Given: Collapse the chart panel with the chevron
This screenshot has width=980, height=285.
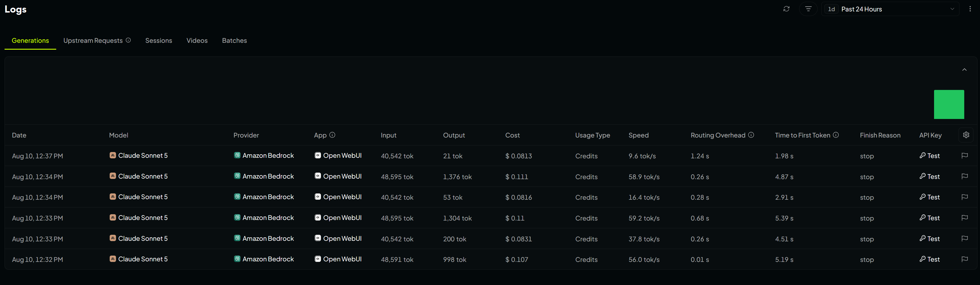Looking at the screenshot, I should 964,70.
